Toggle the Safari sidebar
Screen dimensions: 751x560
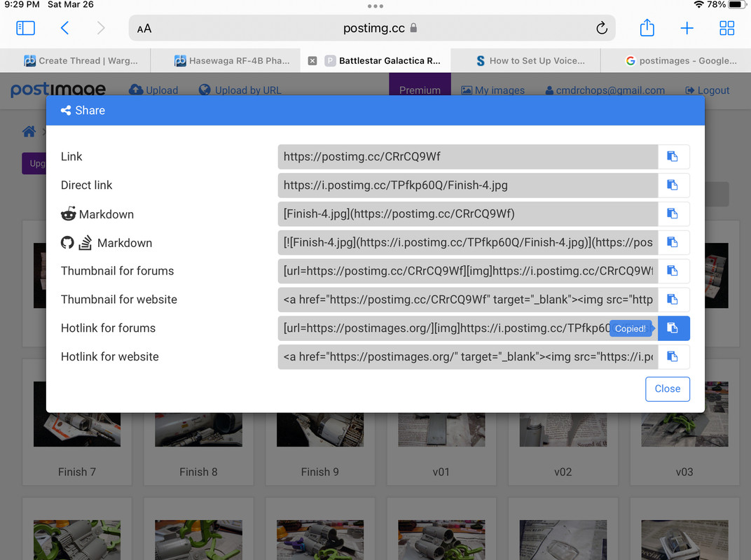[x=25, y=28]
